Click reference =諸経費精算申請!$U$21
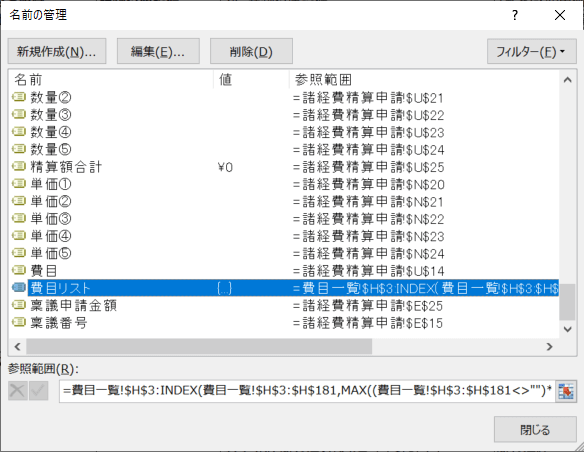Image resolution: width=584 pixels, height=452 pixels. pos(368,98)
